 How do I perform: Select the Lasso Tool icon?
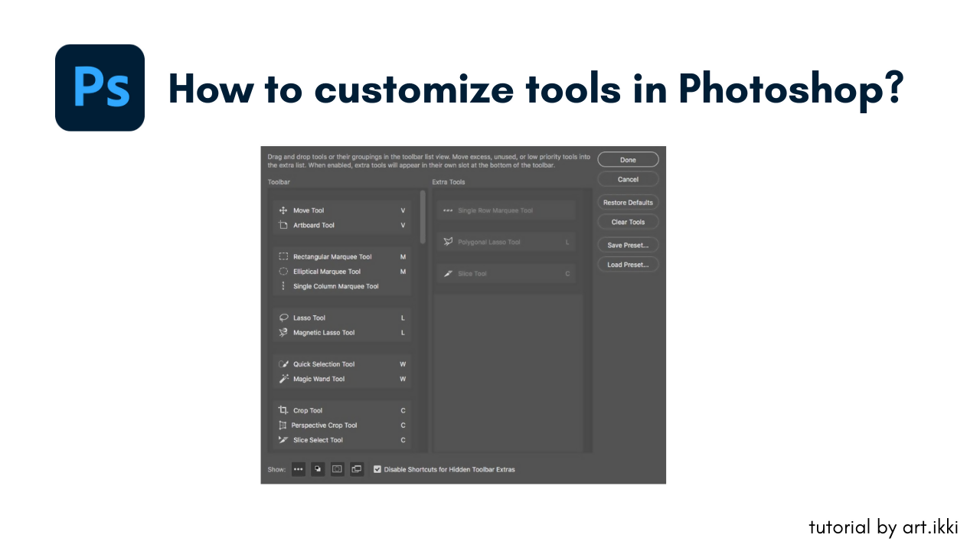283,318
